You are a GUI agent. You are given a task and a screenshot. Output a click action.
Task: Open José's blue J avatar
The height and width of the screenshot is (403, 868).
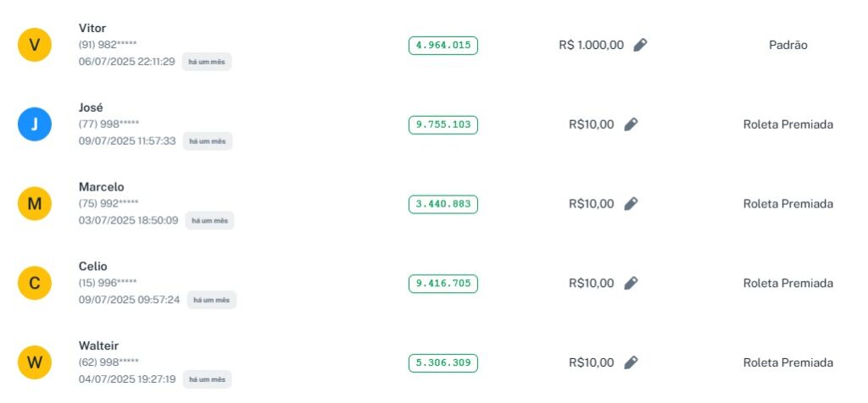(35, 124)
